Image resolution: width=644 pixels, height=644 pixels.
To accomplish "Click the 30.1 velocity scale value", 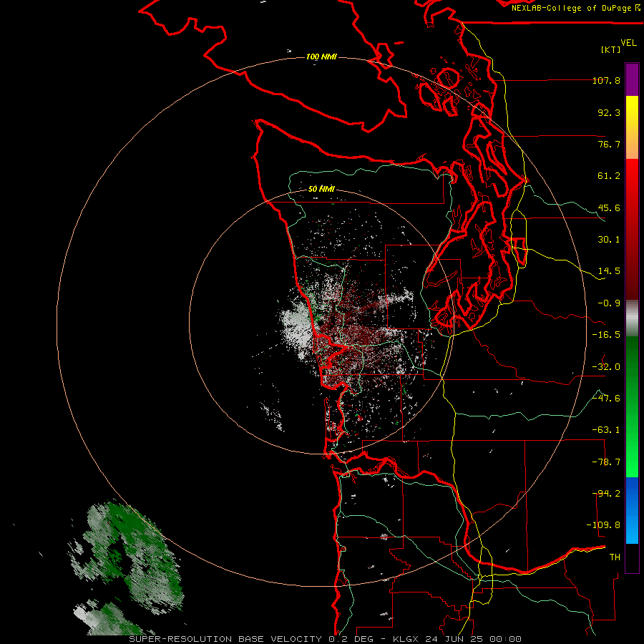I will tap(609, 240).
